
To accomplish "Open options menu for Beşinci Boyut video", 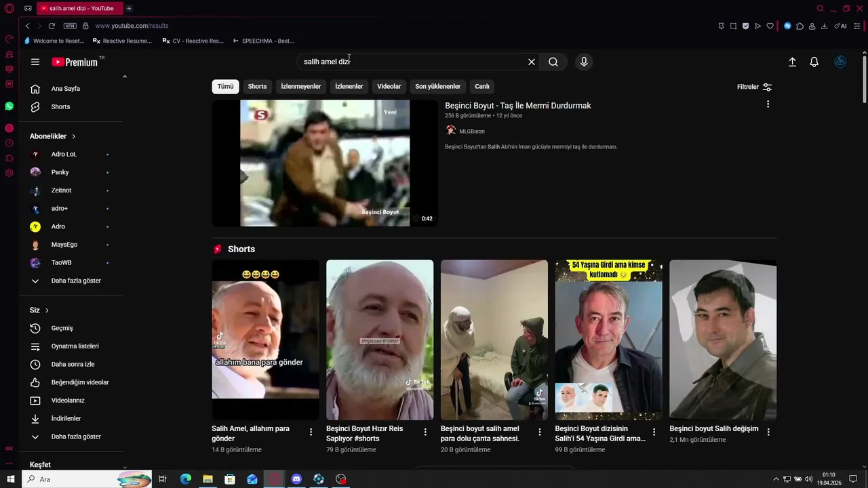I will pos(768,104).
